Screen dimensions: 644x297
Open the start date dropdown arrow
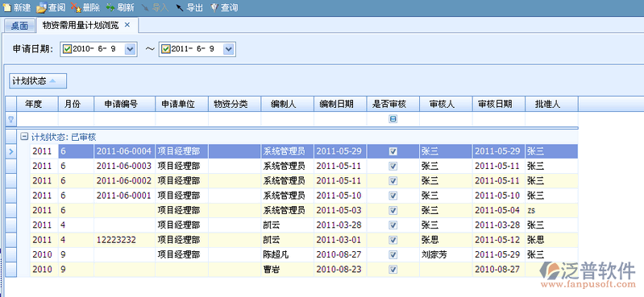[130, 49]
